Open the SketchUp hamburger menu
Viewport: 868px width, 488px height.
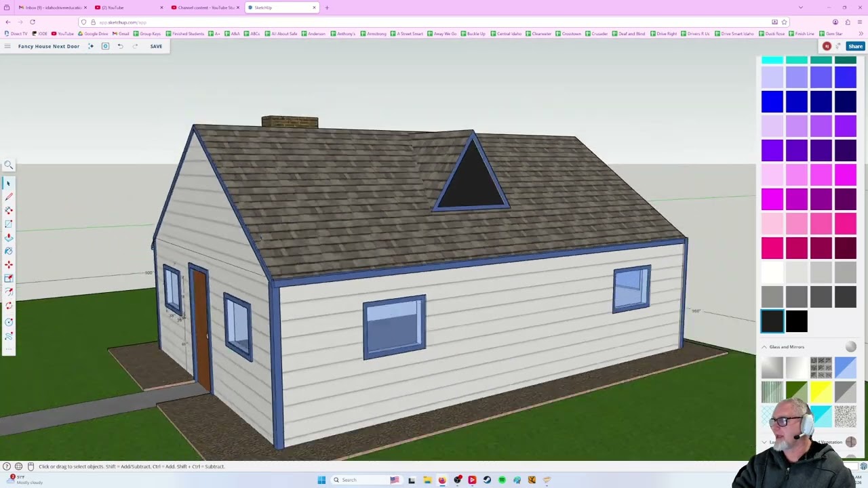(7, 46)
